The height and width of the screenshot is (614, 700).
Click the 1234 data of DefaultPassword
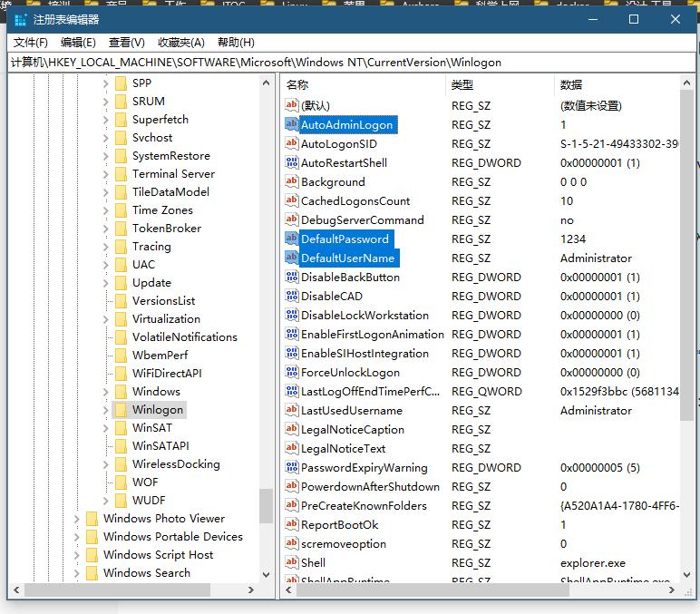point(573,239)
